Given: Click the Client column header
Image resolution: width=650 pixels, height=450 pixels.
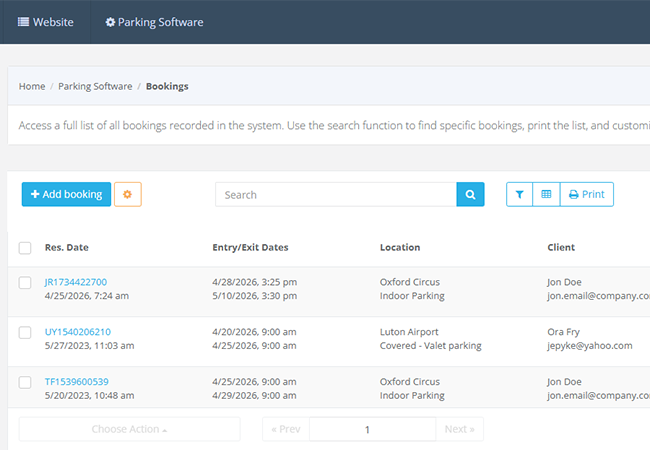Looking at the screenshot, I should pyautogui.click(x=561, y=247).
